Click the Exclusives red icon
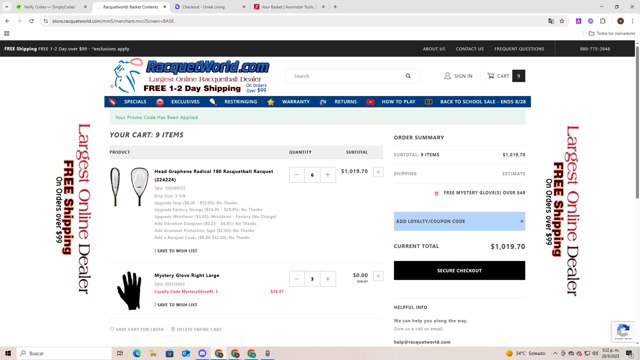The image size is (640, 360). pyautogui.click(x=160, y=102)
